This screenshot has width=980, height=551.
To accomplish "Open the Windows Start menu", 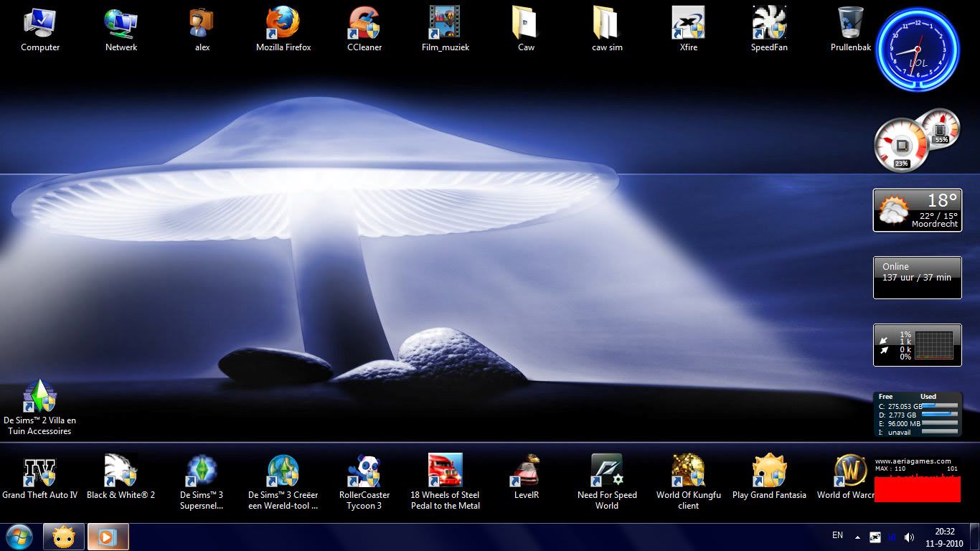I will click(x=19, y=537).
